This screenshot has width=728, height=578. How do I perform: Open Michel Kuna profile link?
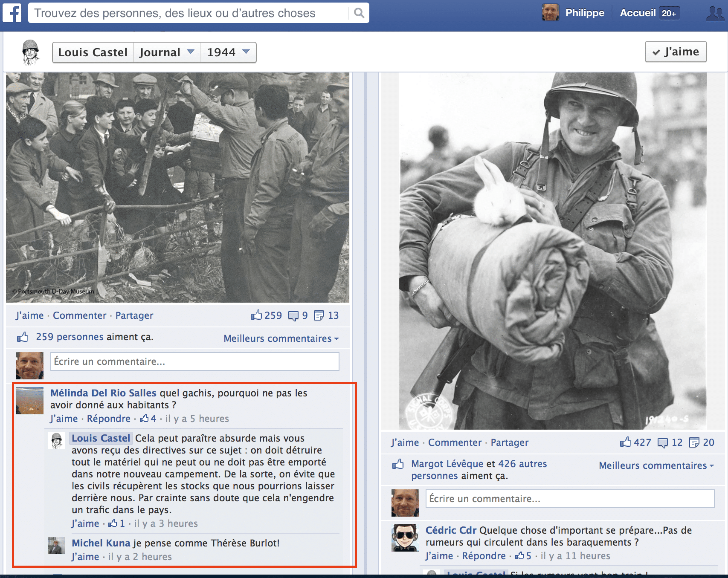pos(101,543)
